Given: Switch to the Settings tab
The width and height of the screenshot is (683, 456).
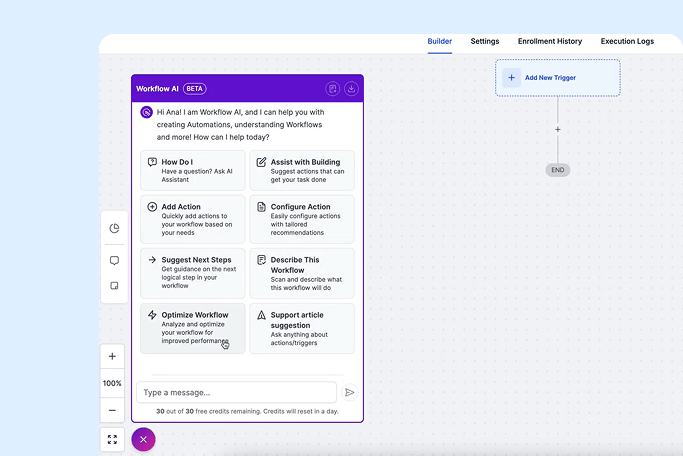Looking at the screenshot, I should 485,42.
